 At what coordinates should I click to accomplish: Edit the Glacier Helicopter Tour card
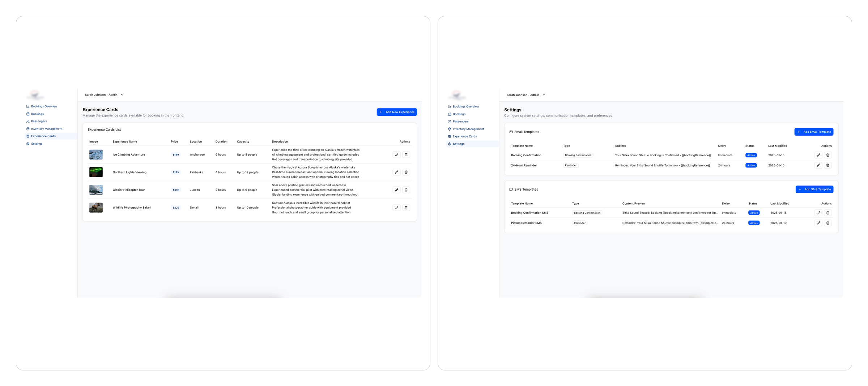396,190
